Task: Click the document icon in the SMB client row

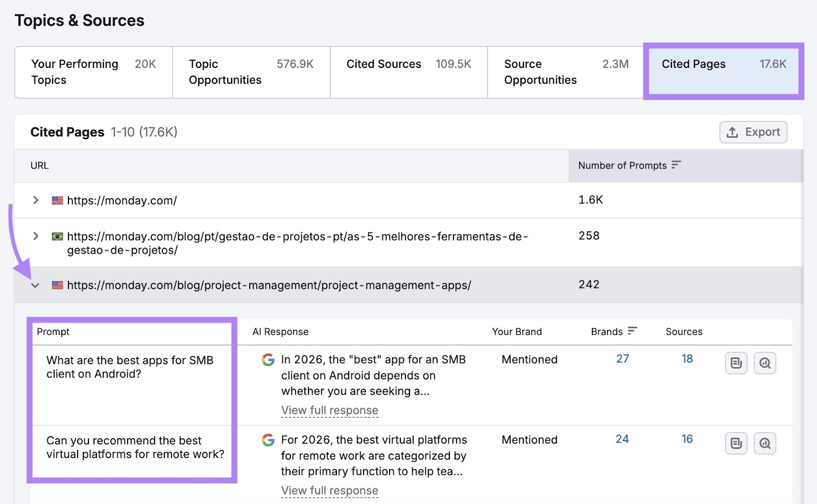Action: pyautogui.click(x=736, y=363)
